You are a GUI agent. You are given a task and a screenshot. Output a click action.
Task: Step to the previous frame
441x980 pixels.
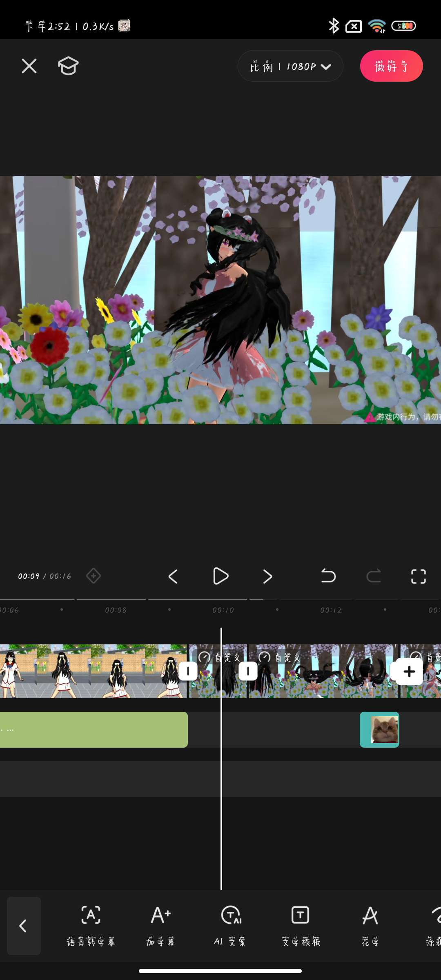point(173,576)
